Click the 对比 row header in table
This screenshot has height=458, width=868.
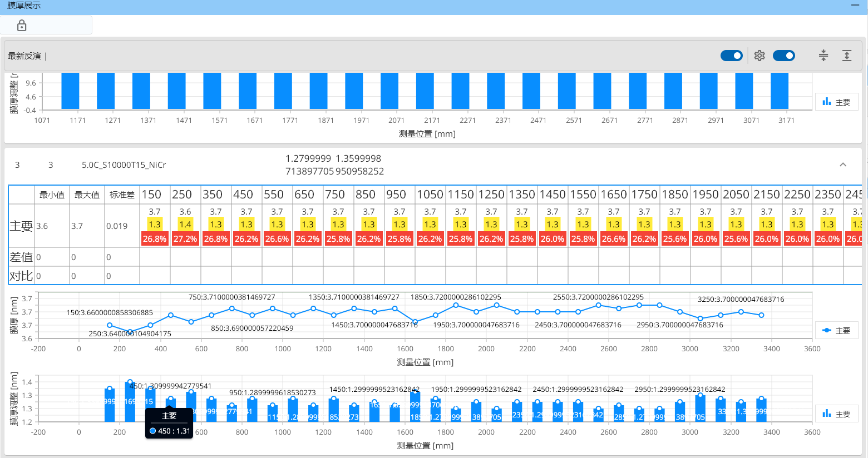tap(21, 276)
